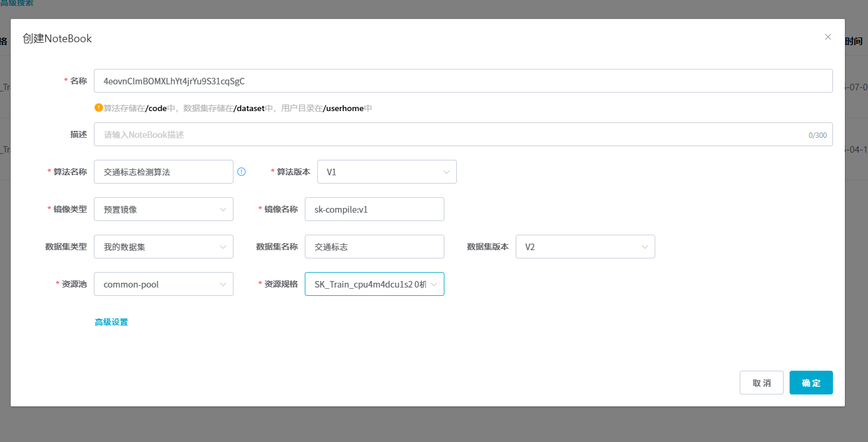The width and height of the screenshot is (868, 442).
Task: Click the chevron arrow in 数据集版本 box
Action: [645, 247]
